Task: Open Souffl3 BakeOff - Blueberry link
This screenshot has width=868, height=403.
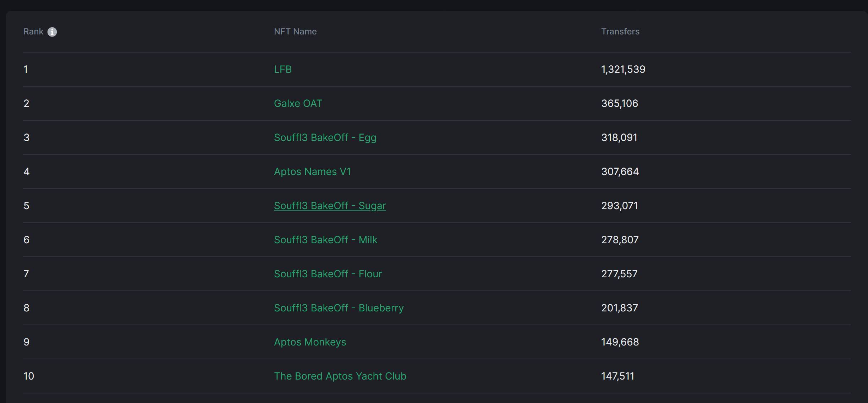Action: coord(339,308)
